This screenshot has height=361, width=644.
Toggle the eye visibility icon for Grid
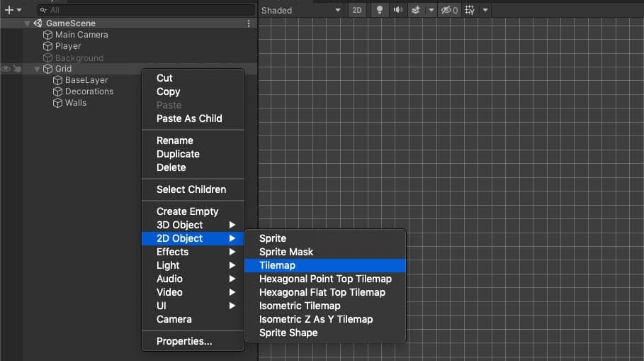[6, 69]
